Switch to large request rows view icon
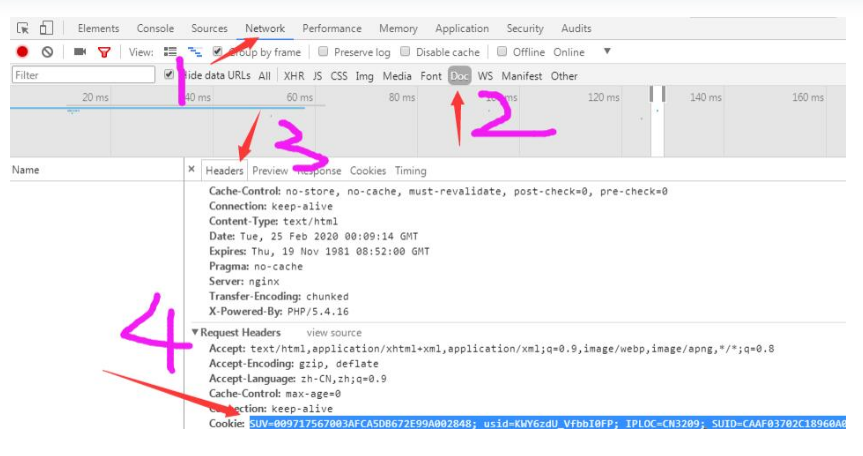Screen dimensions: 863x456 pos(170,52)
